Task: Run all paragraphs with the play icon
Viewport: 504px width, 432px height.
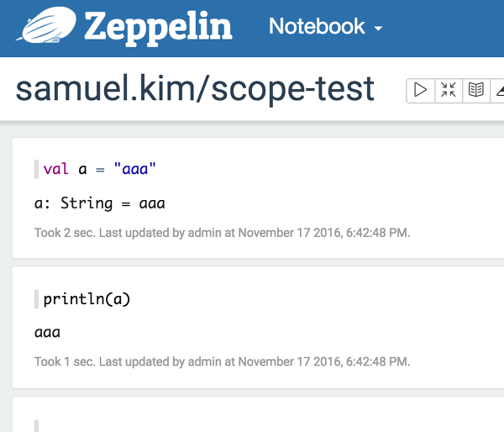Action: pos(421,90)
